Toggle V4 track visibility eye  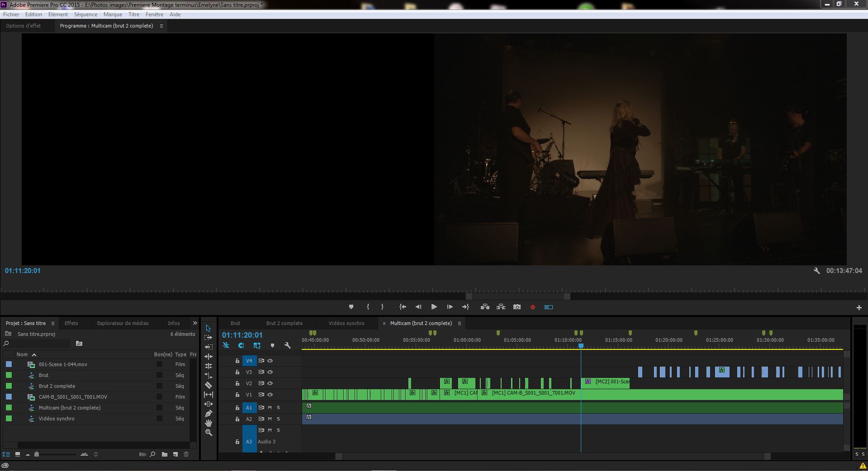click(x=270, y=361)
